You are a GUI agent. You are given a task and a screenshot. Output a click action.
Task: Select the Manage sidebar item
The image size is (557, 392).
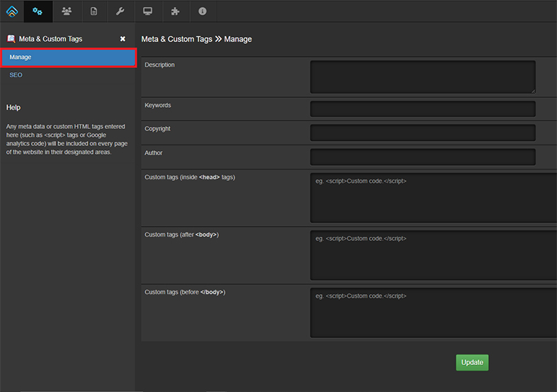(68, 57)
